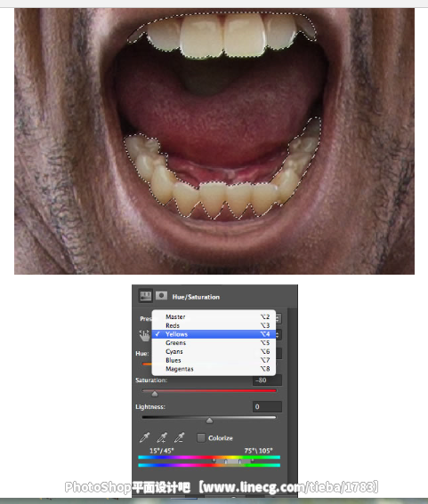This screenshot has width=428, height=504.
Task: Click the Lightness slider handle
Action: [209, 420]
